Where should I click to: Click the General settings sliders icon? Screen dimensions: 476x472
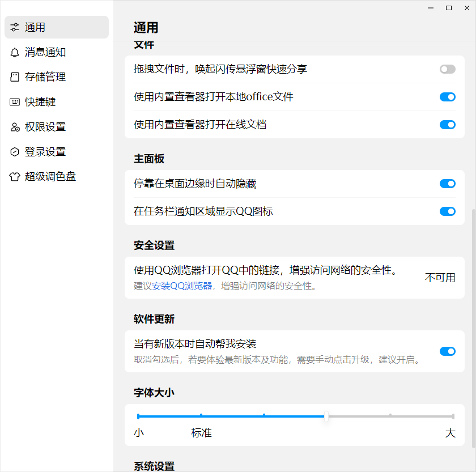(15, 27)
